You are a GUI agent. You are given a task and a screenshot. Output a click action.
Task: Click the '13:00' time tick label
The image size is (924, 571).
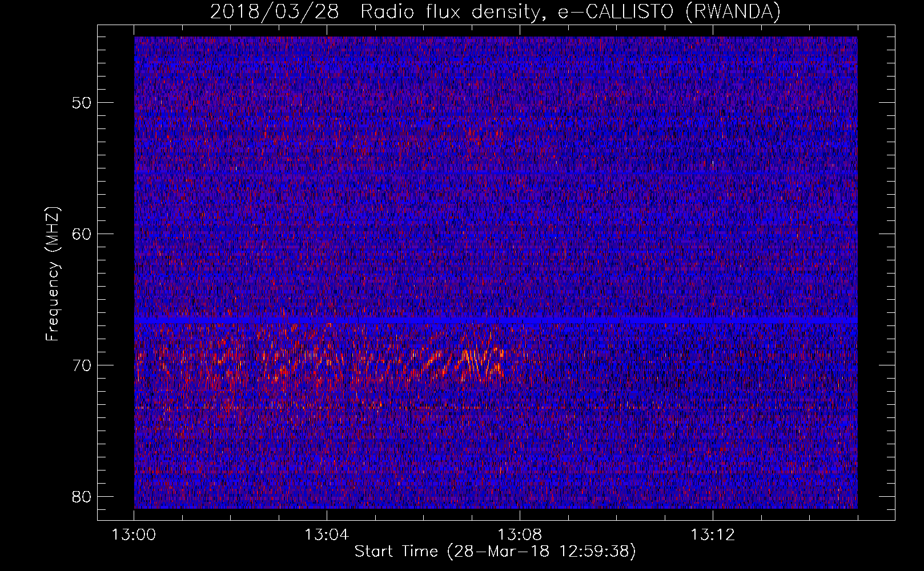[x=134, y=535]
